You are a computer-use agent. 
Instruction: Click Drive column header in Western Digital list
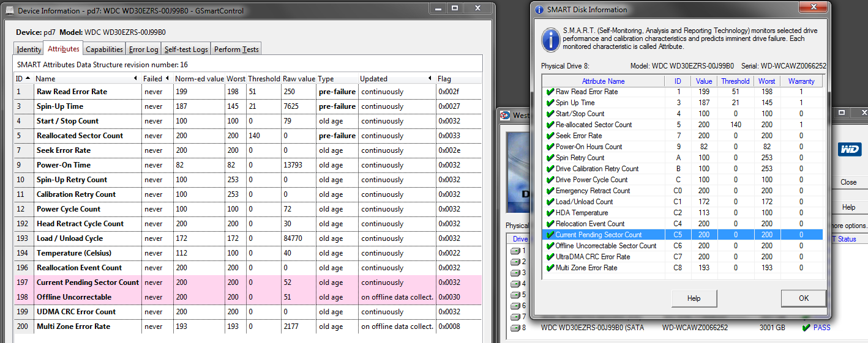coord(520,239)
